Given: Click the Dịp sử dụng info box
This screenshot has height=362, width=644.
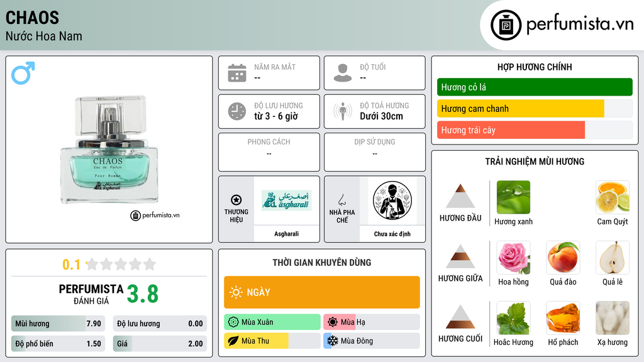Looking at the screenshot, I should pos(375,152).
